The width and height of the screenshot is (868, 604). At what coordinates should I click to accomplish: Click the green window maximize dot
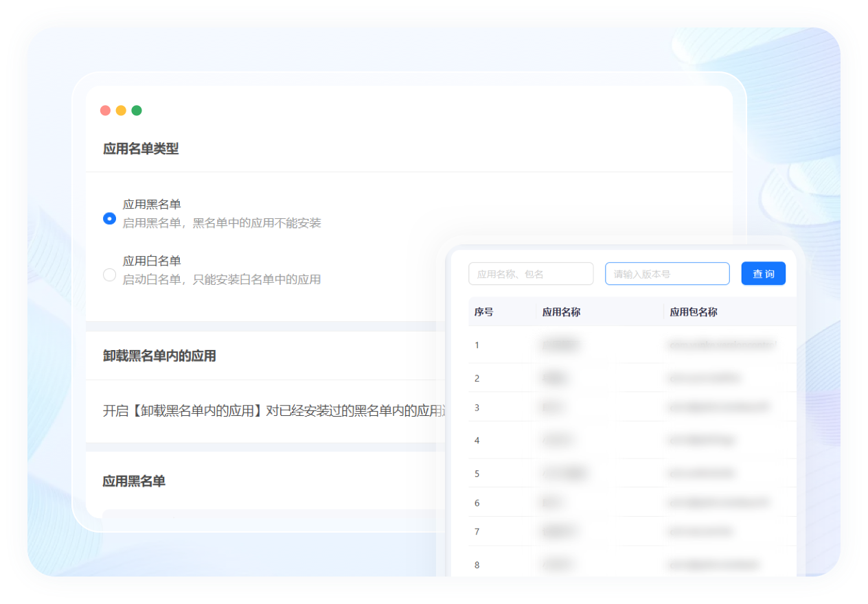pyautogui.click(x=137, y=111)
